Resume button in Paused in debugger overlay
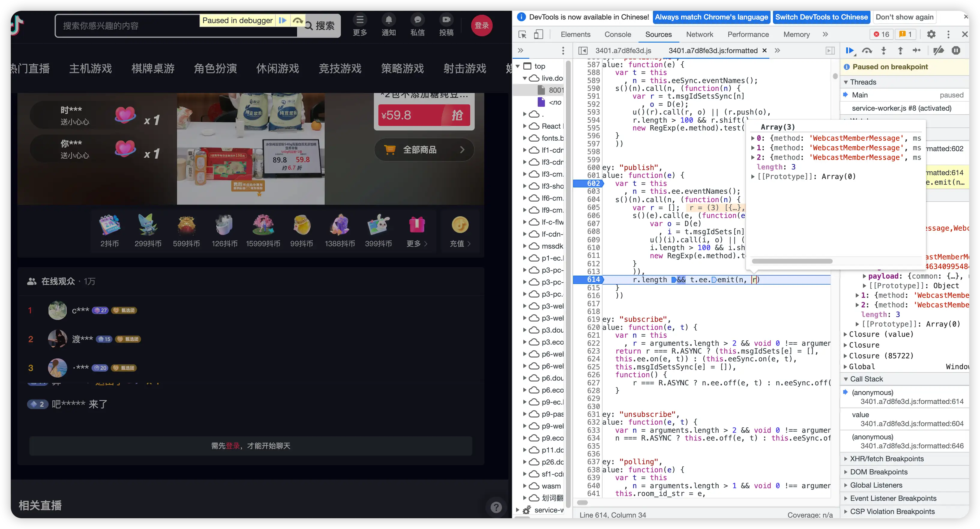 coord(282,20)
